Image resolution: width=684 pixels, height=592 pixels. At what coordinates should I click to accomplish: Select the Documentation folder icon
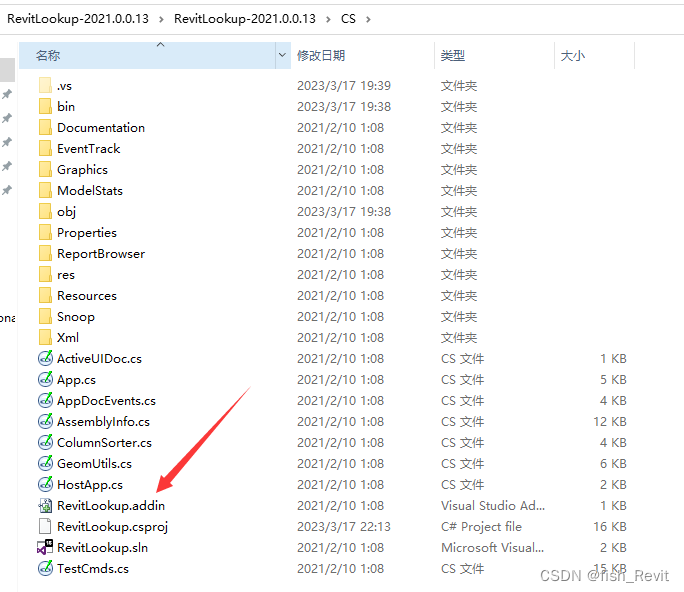point(45,127)
